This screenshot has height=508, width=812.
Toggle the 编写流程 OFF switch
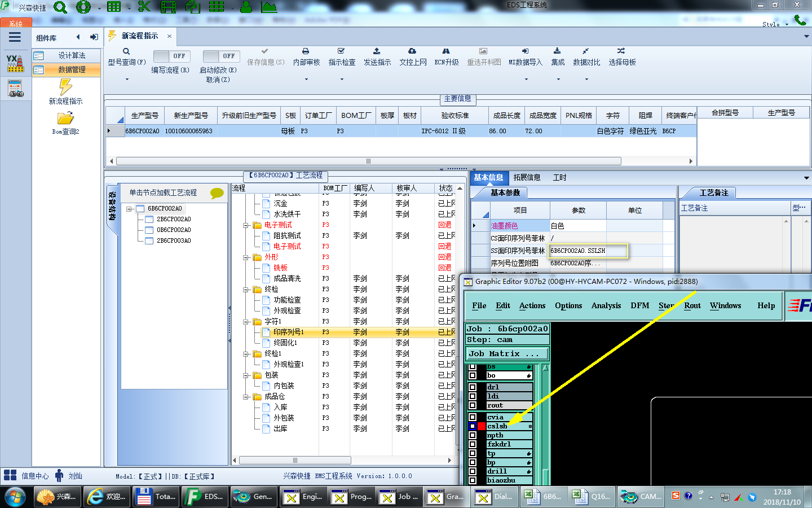pyautogui.click(x=172, y=56)
